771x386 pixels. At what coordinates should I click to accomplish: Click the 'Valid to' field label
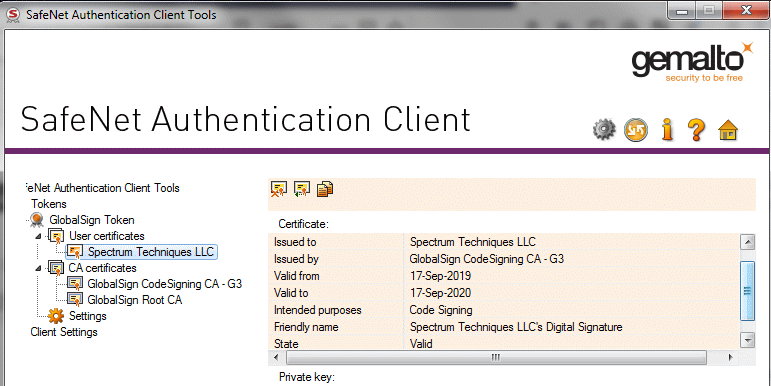(x=291, y=293)
